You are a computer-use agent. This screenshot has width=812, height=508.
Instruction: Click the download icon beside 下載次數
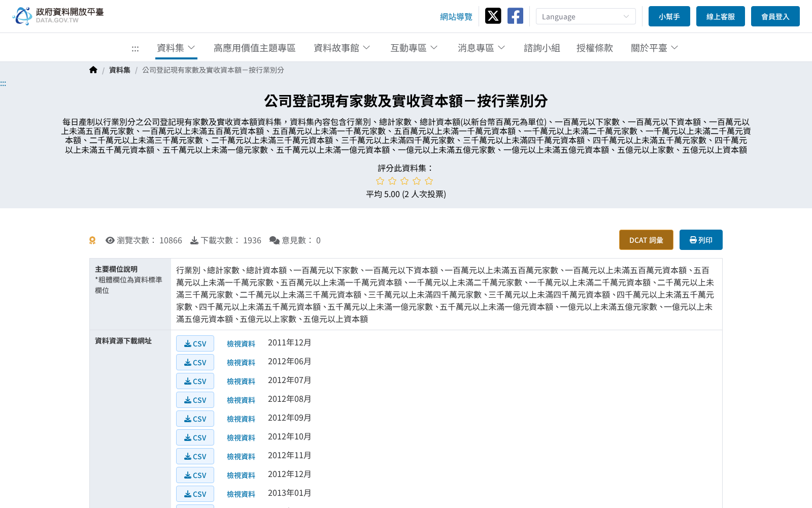[x=194, y=240]
